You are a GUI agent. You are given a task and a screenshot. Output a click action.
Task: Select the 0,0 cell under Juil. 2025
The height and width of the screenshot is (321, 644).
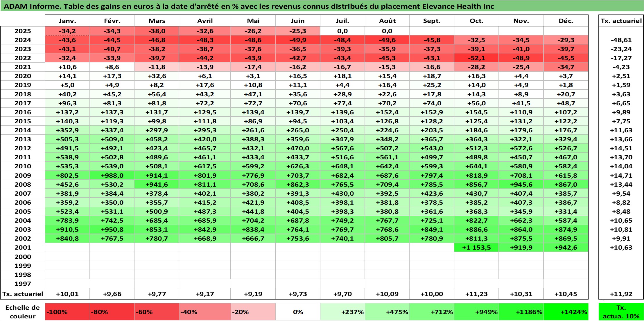click(x=342, y=31)
